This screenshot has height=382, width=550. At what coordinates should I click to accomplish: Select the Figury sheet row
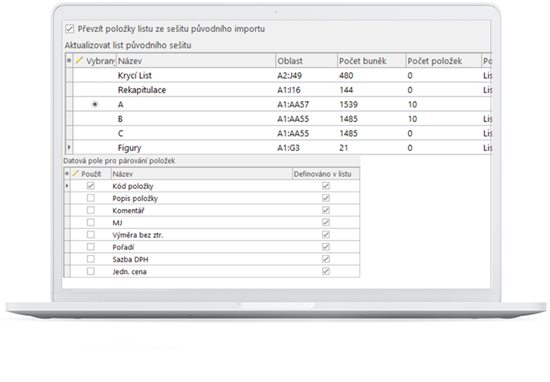279,148
